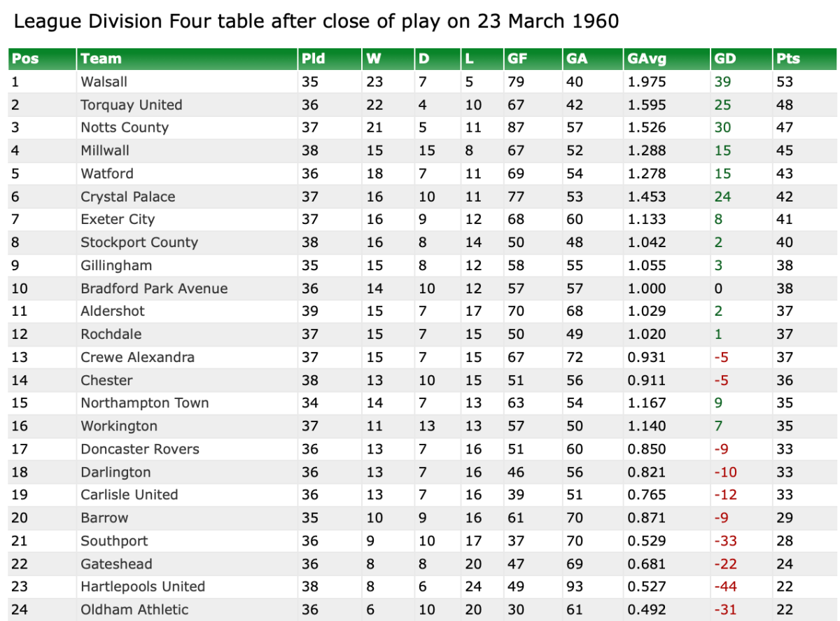840x621 pixels.
Task: Click the Oldham Athletic team name
Action: coord(134,610)
